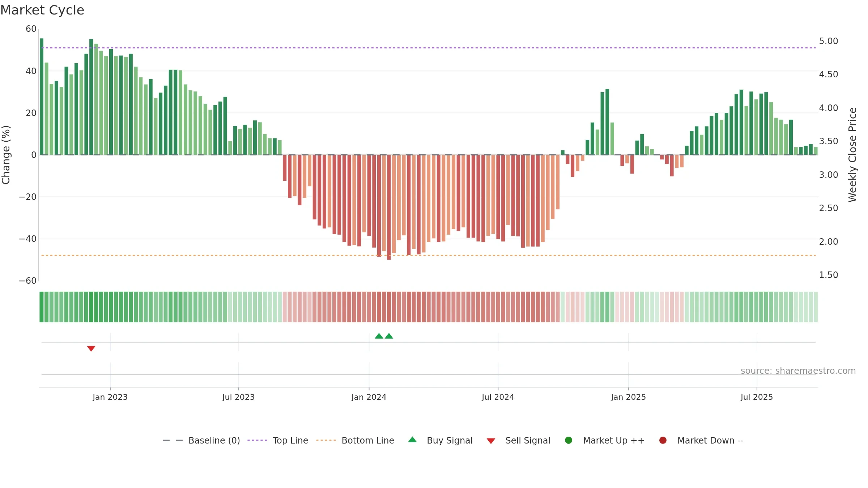Toggle the Sell Signal legend entry

pos(519,440)
